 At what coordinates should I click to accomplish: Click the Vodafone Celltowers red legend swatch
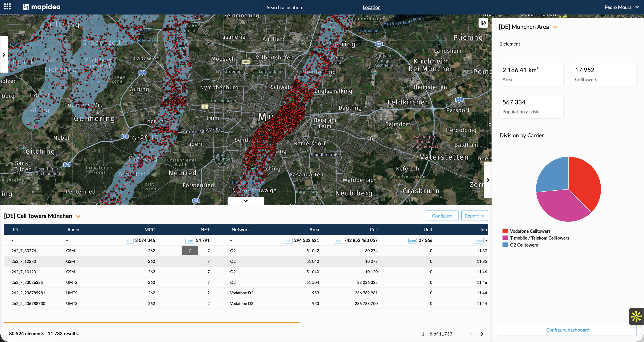click(x=505, y=231)
